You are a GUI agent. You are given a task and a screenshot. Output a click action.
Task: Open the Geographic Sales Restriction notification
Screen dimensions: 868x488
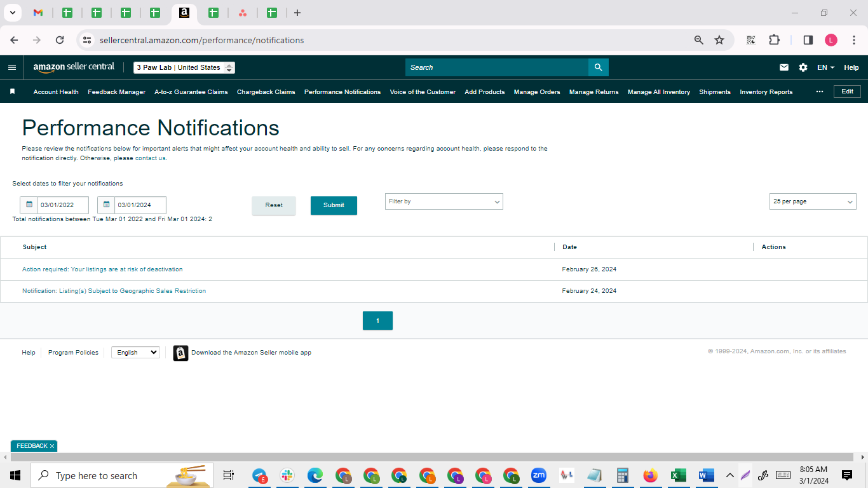coord(114,291)
